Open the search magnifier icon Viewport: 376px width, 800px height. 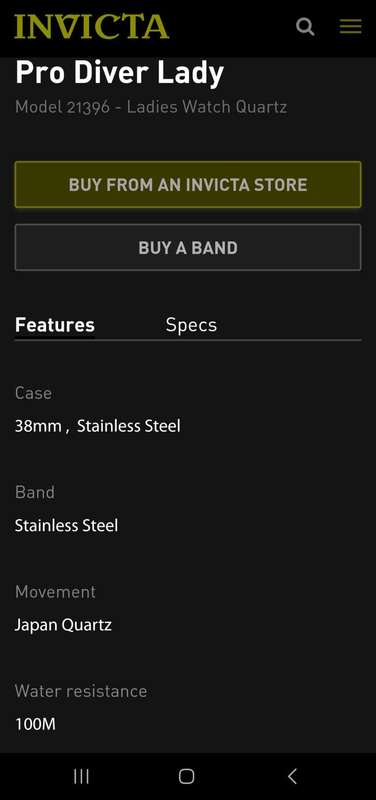coord(305,26)
